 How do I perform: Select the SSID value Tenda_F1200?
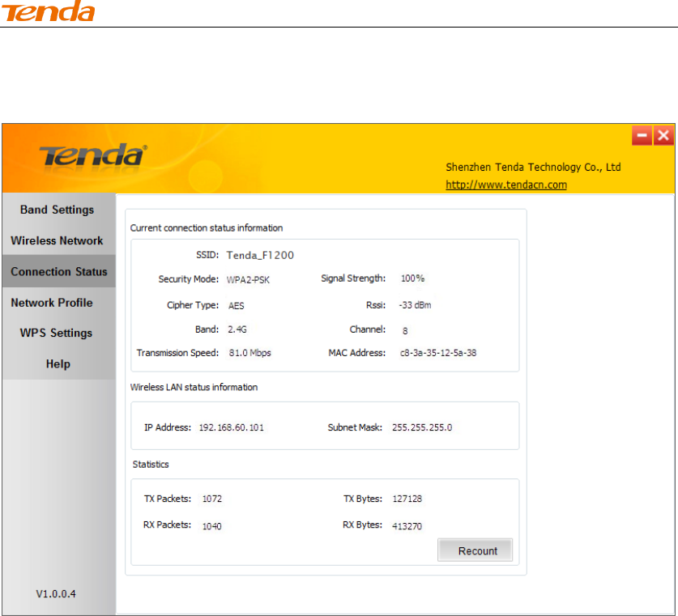click(260, 255)
